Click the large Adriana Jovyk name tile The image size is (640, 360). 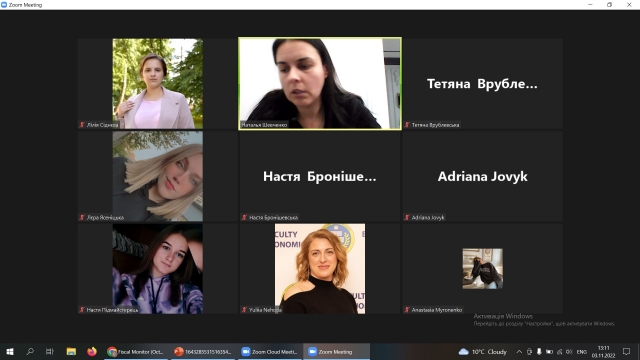[x=482, y=176]
